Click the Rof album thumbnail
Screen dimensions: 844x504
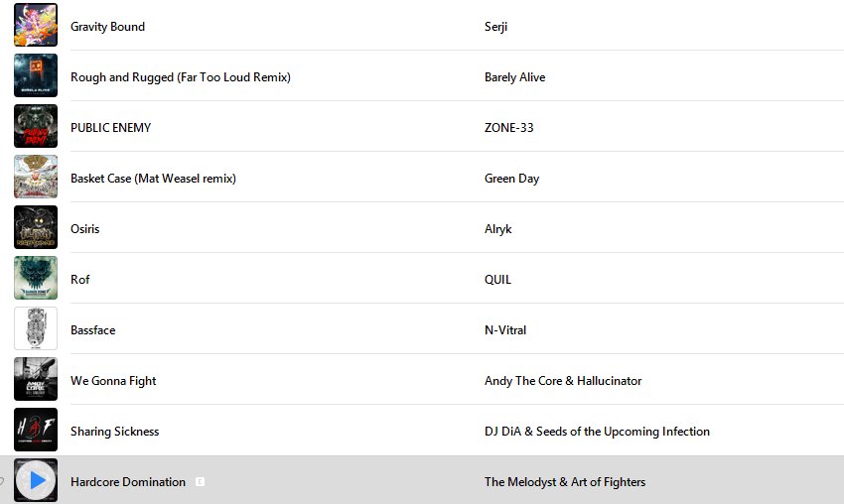click(x=36, y=278)
